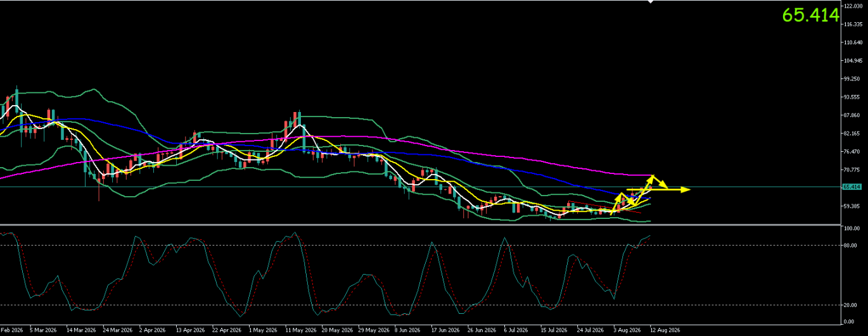This screenshot has width=868, height=336.
Task: Click the 22 Apr 2026 date label
Action: [x=227, y=330]
